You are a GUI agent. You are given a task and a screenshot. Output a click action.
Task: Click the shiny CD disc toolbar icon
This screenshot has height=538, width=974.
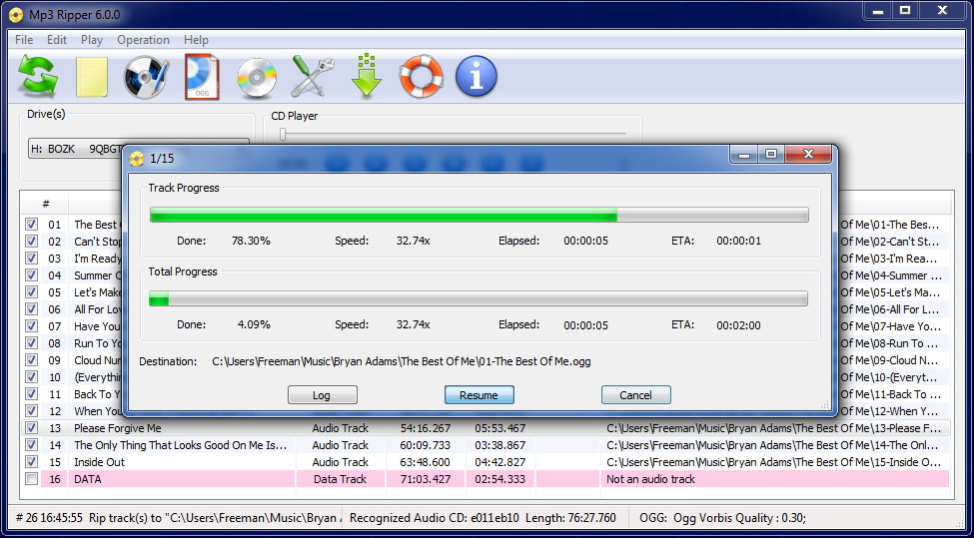(x=257, y=77)
